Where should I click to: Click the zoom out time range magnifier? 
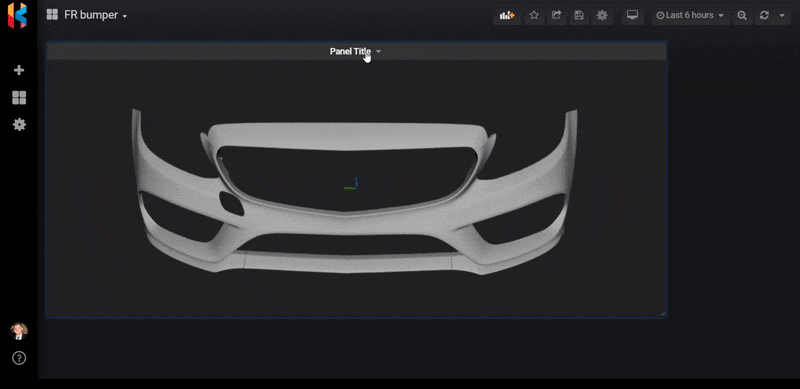[742, 15]
